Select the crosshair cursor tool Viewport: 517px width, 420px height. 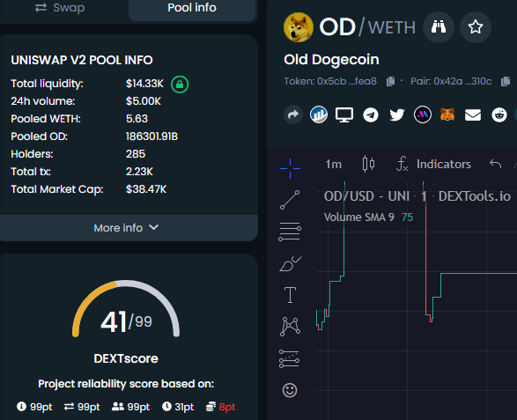point(290,168)
